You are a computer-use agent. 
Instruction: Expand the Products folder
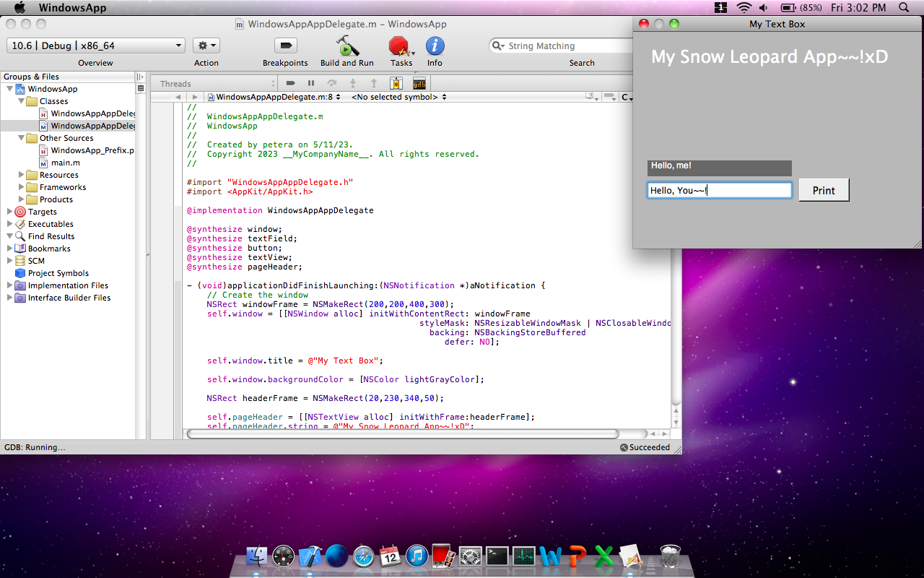(x=22, y=199)
